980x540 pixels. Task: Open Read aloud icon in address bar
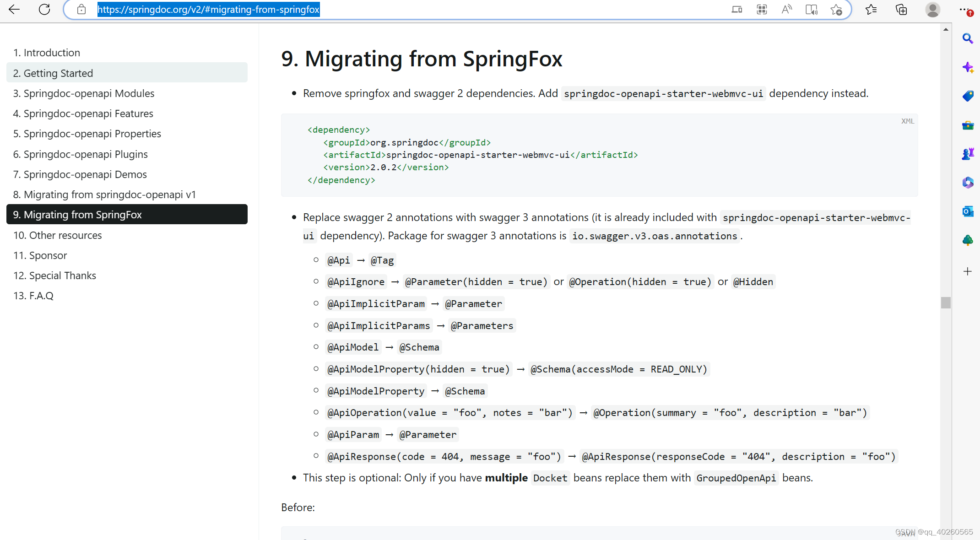point(786,9)
